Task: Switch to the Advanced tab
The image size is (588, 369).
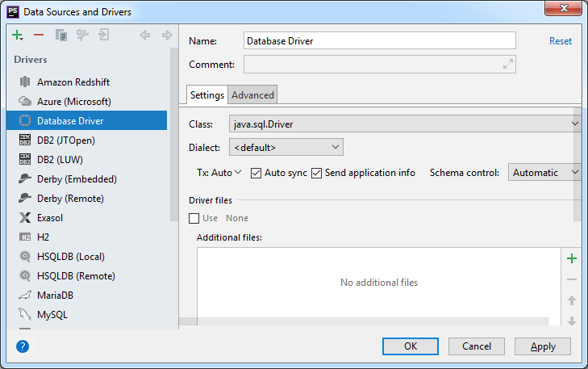Action: [252, 95]
